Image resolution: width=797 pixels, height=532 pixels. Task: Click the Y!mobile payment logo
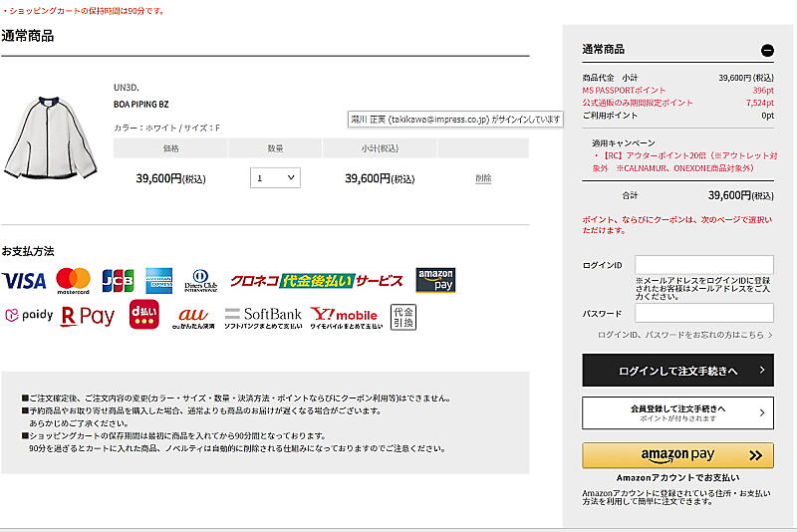click(345, 317)
